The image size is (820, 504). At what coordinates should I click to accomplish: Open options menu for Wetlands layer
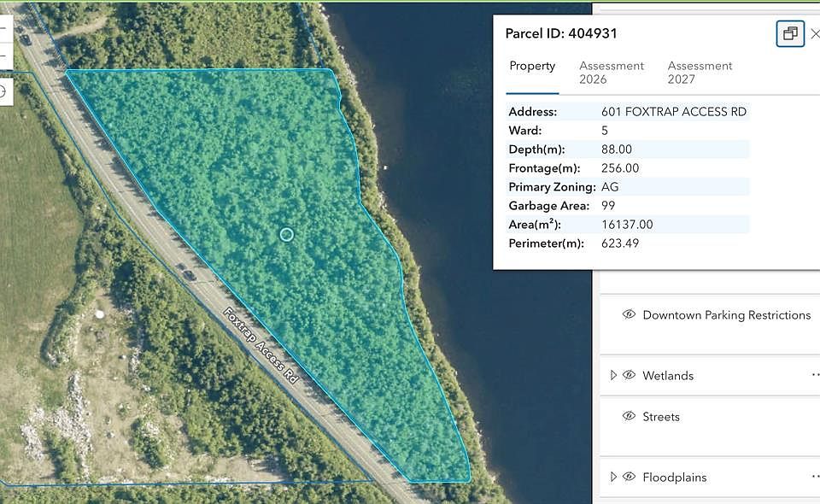815,375
